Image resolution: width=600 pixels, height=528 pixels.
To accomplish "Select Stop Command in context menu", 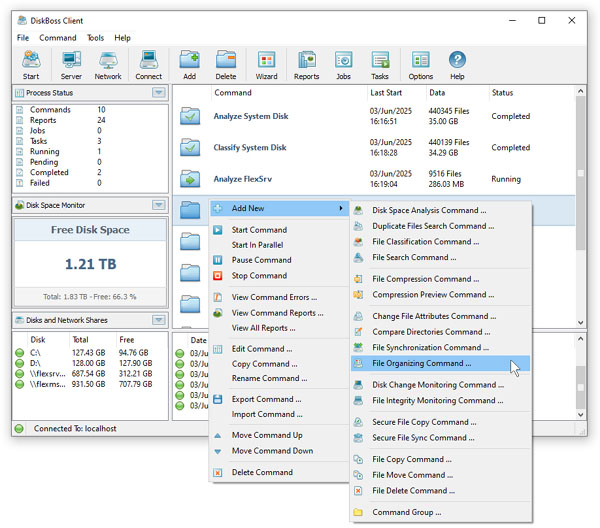I will (279, 276).
